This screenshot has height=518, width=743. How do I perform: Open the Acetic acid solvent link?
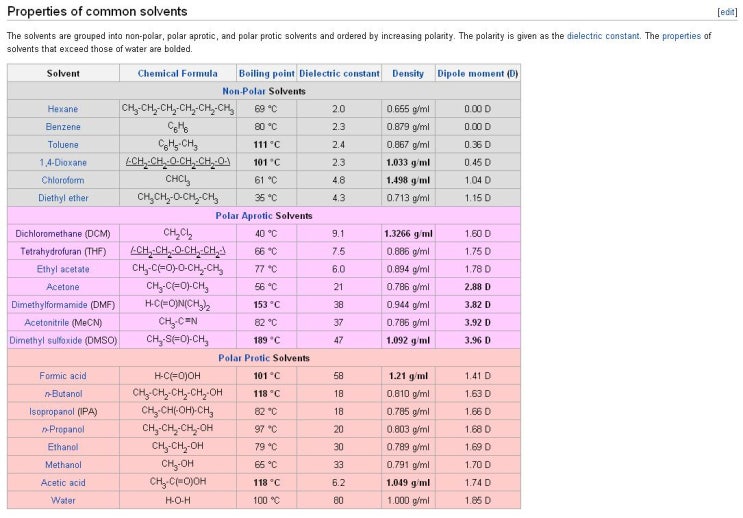[x=63, y=482]
